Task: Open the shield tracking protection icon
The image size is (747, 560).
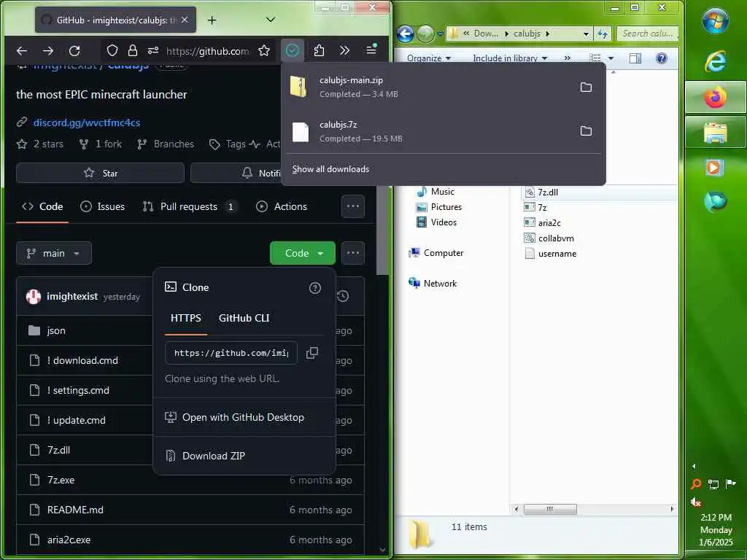Action: [112, 50]
